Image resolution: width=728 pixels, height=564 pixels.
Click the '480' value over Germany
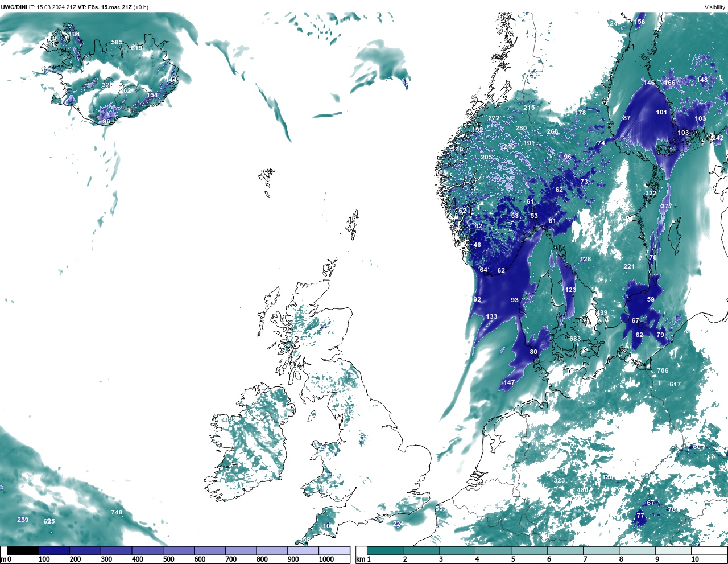[582, 490]
